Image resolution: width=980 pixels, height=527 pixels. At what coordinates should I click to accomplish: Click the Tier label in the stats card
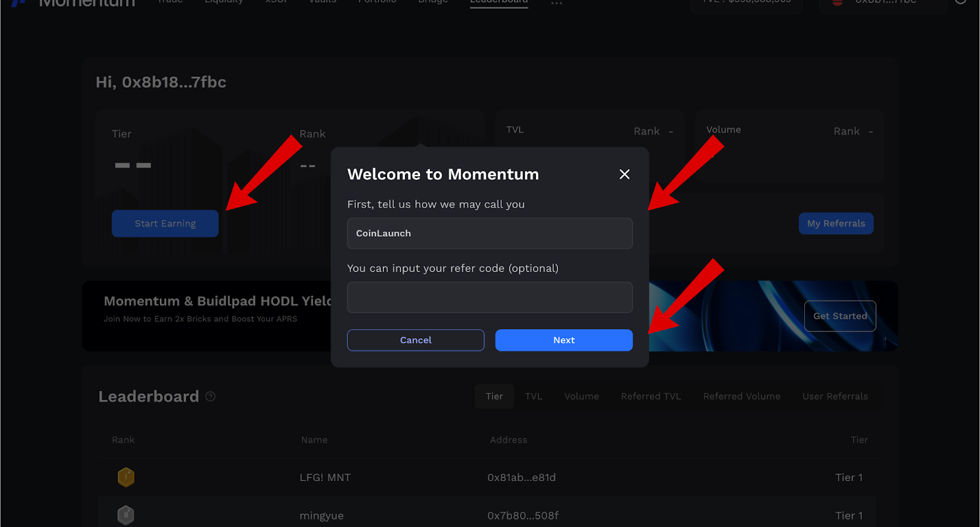pyautogui.click(x=121, y=134)
